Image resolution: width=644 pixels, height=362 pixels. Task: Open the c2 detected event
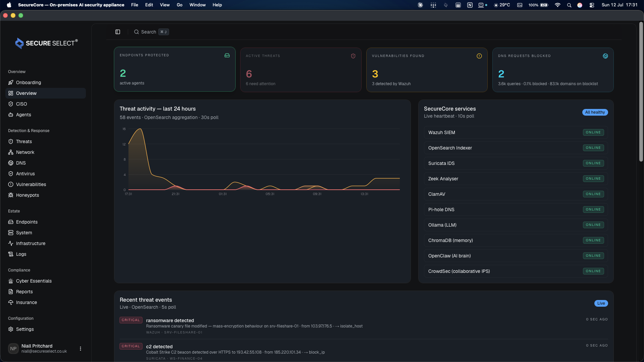(364, 352)
